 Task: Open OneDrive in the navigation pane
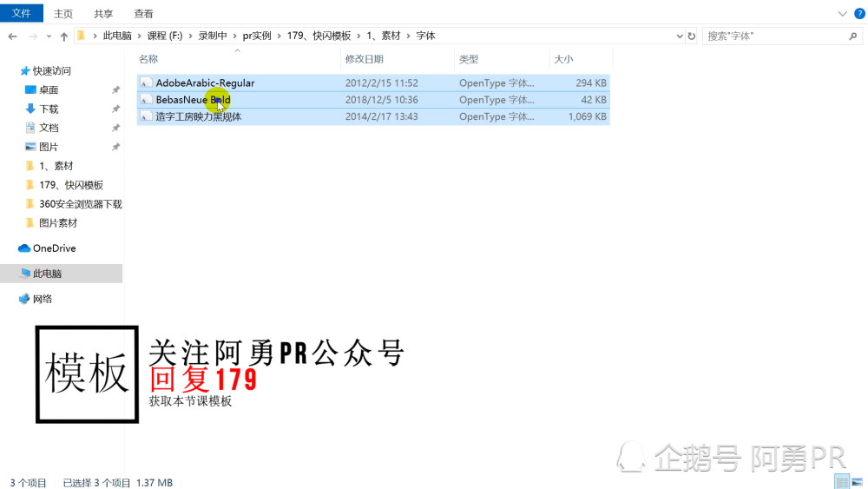(54, 248)
